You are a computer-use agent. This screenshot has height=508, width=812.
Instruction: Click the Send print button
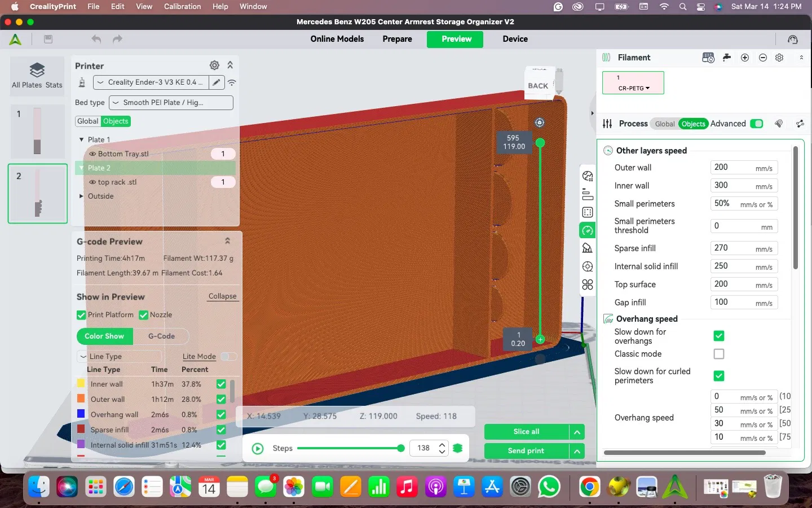click(527, 451)
